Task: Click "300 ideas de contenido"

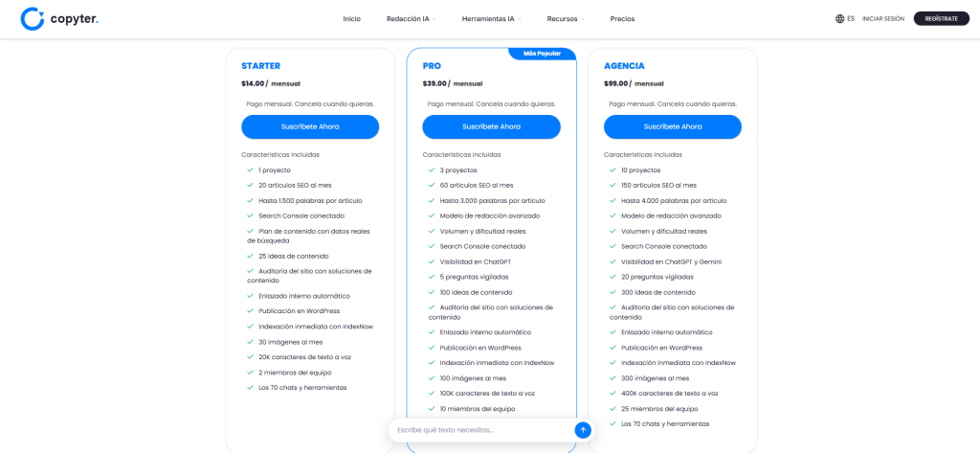Action: tap(657, 292)
